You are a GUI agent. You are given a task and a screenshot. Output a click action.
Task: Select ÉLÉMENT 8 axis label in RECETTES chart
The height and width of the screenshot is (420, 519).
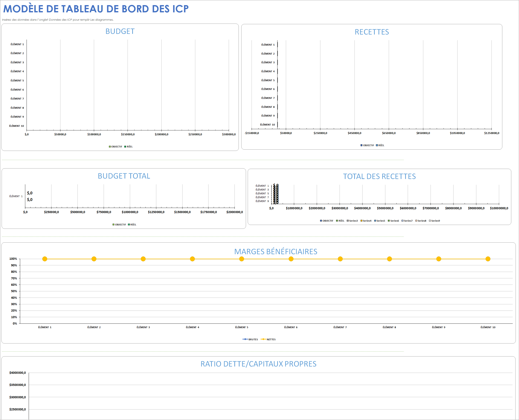268,107
